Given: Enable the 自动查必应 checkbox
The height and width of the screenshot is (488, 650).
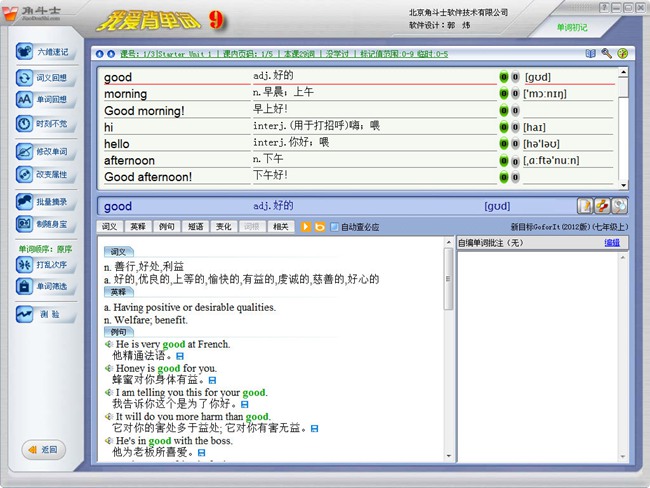Looking at the screenshot, I should pos(335,227).
